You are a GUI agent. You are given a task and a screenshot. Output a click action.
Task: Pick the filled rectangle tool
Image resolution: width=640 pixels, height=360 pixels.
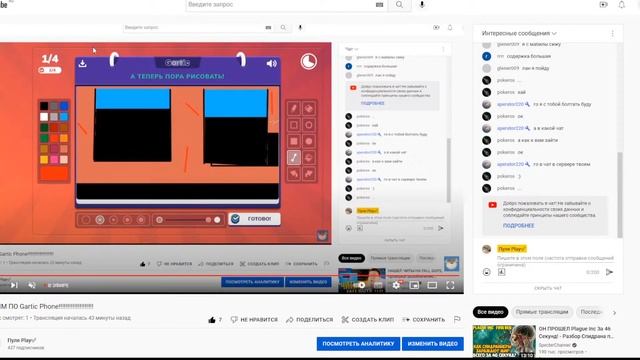293,141
